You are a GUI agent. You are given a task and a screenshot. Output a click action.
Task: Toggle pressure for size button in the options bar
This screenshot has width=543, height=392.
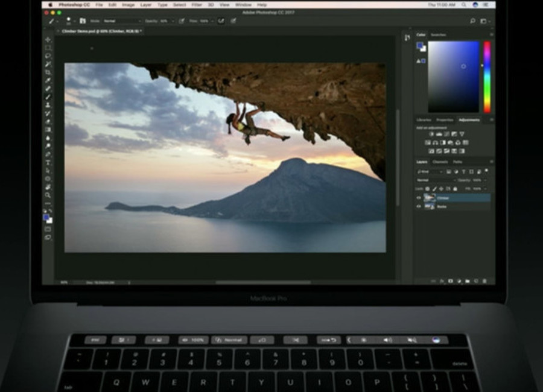tap(233, 21)
